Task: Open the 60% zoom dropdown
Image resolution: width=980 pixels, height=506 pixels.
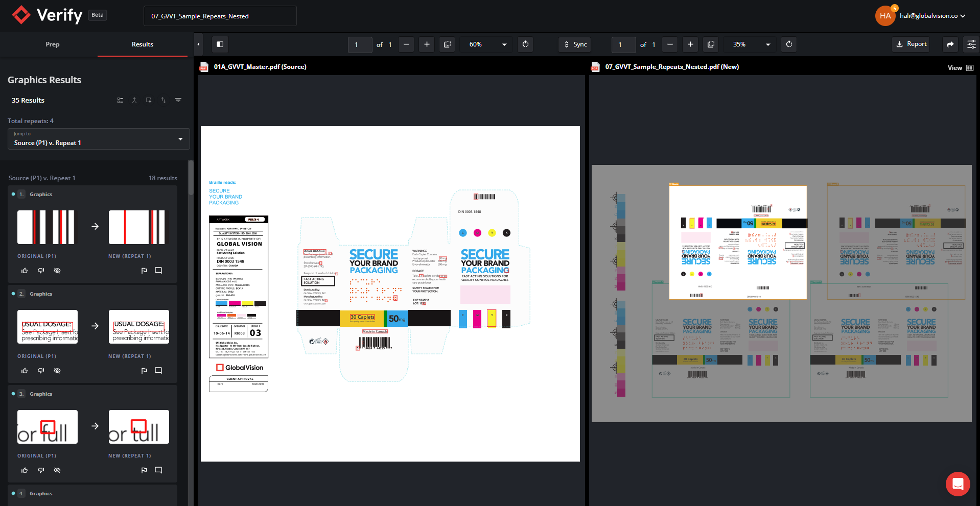Action: pyautogui.click(x=487, y=44)
